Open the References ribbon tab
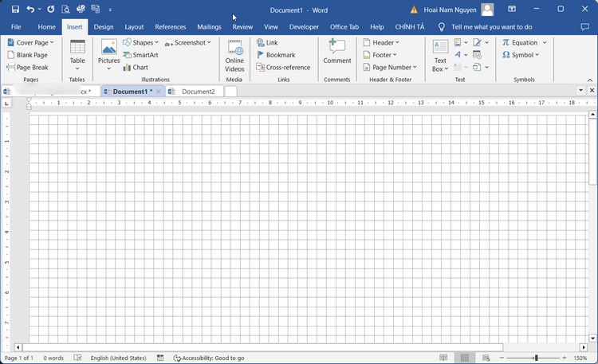 point(171,27)
